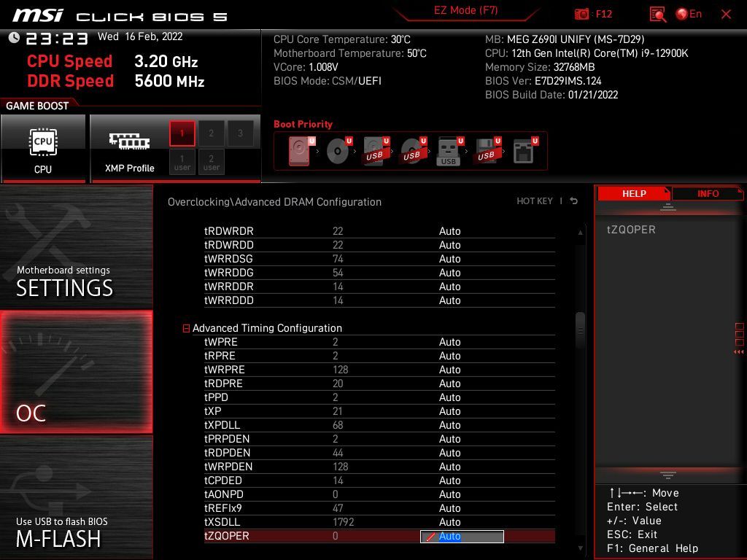This screenshot has height=560, width=747.
Task: Close the BIOS with the X icon
Action: 726,15
